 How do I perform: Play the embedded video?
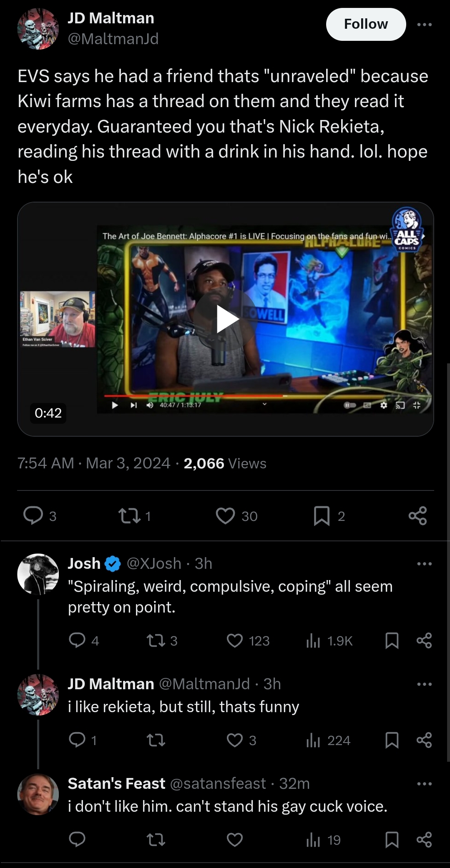tap(225, 319)
